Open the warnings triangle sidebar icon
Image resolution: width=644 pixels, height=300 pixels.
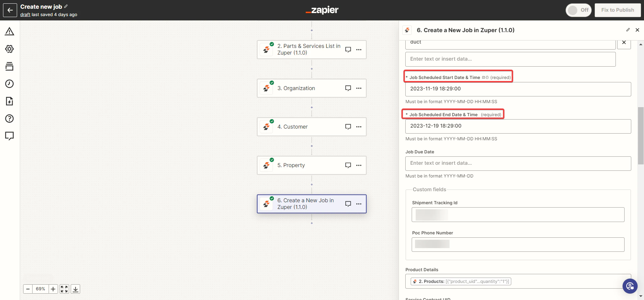pos(9,31)
